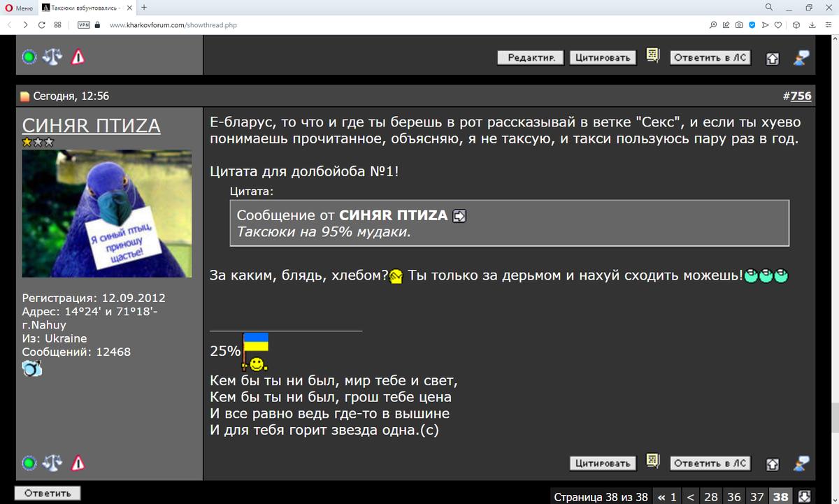Open page jump dropdown arrow in pagination
This screenshot has height=504, width=839.
[804, 497]
